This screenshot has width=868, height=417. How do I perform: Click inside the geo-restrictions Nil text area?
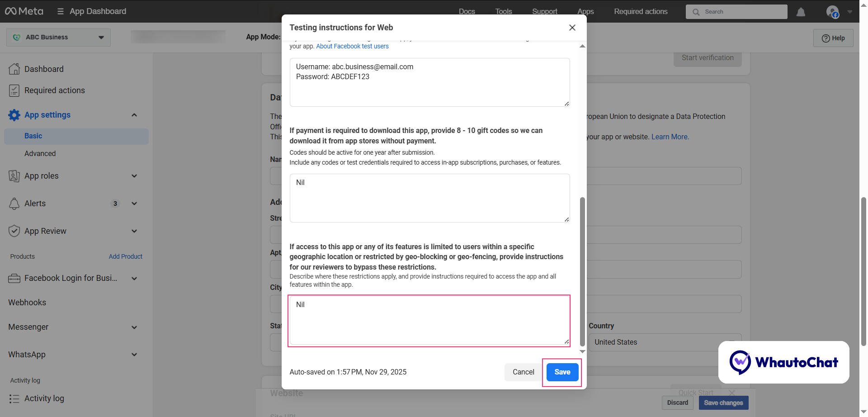coord(429,321)
